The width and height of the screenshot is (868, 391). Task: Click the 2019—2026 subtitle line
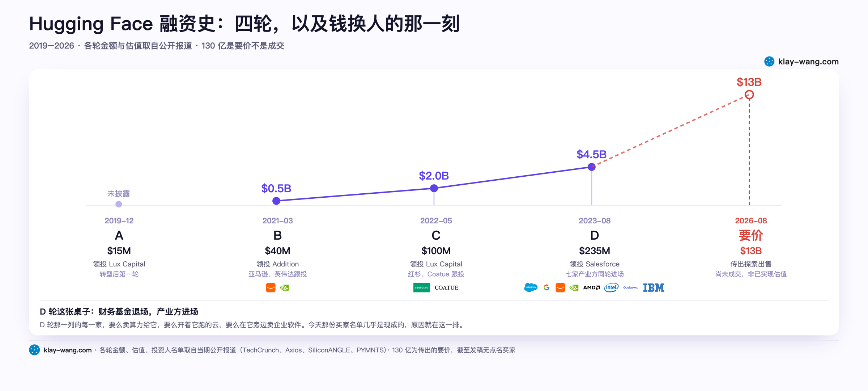[157, 46]
